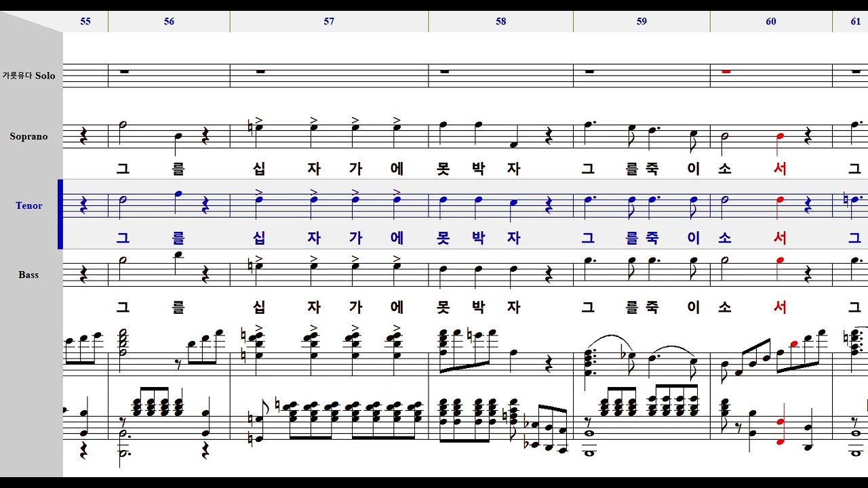Image resolution: width=868 pixels, height=488 pixels.
Task: Select the Tenor staff label
Action: coord(29,205)
